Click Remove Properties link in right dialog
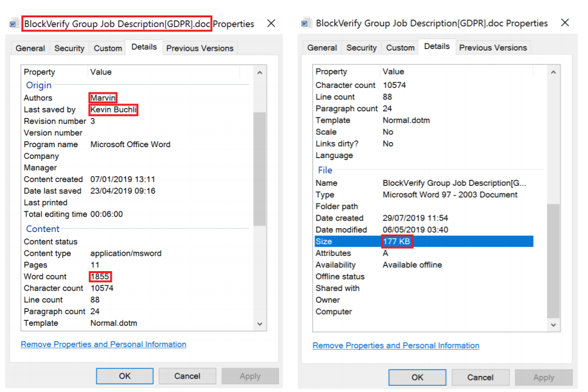The width and height of the screenshot is (588, 392). click(396, 346)
